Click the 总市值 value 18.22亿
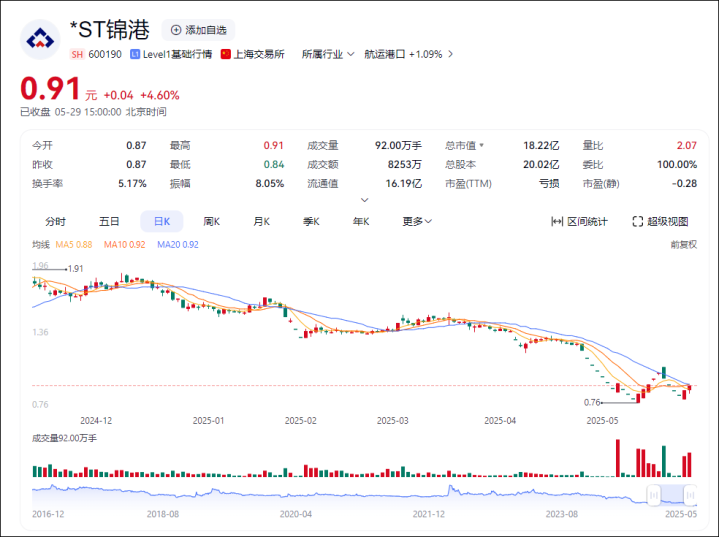This screenshot has height=537, width=719. [541, 145]
